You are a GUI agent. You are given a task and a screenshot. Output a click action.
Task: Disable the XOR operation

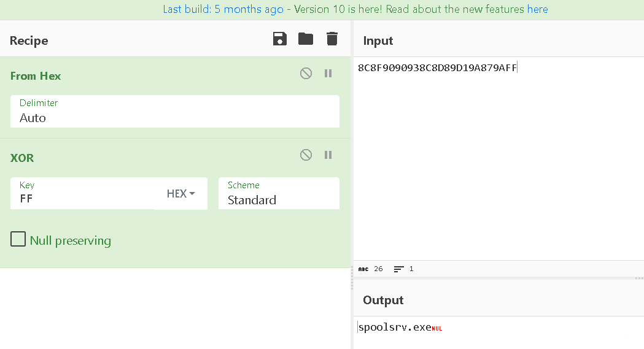(x=306, y=155)
